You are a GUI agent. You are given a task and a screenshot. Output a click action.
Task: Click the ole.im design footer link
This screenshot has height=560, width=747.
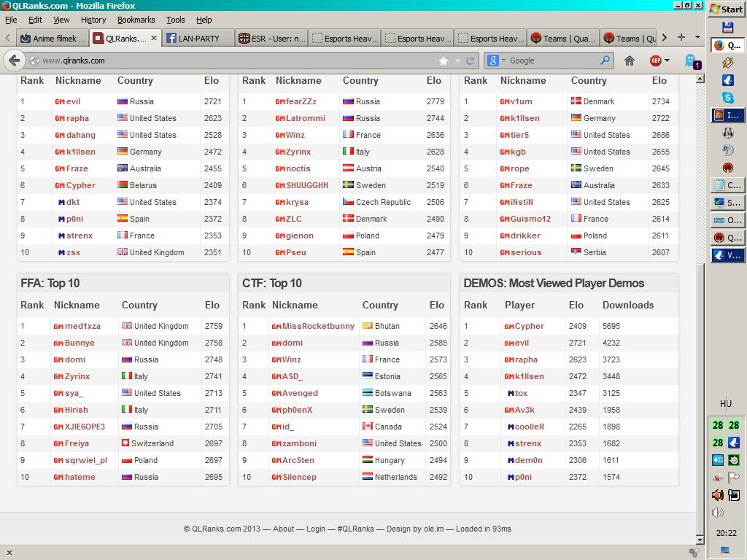pos(433,529)
